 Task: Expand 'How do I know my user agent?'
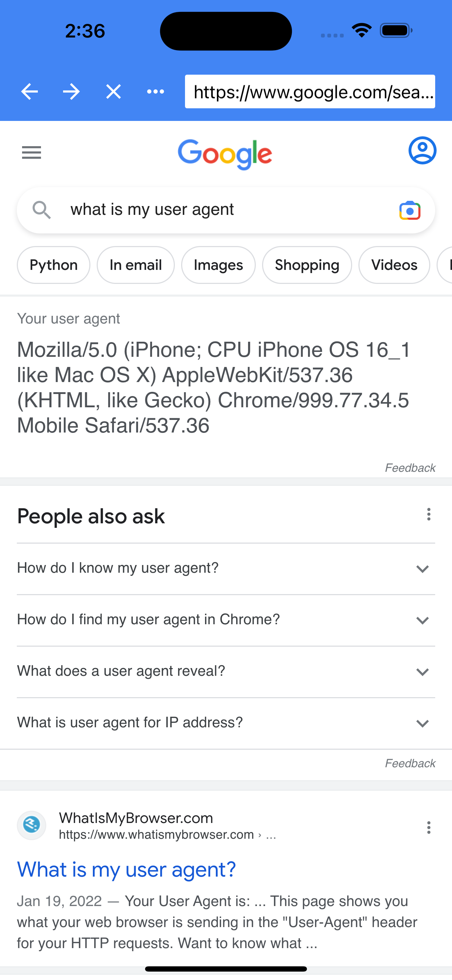click(422, 569)
